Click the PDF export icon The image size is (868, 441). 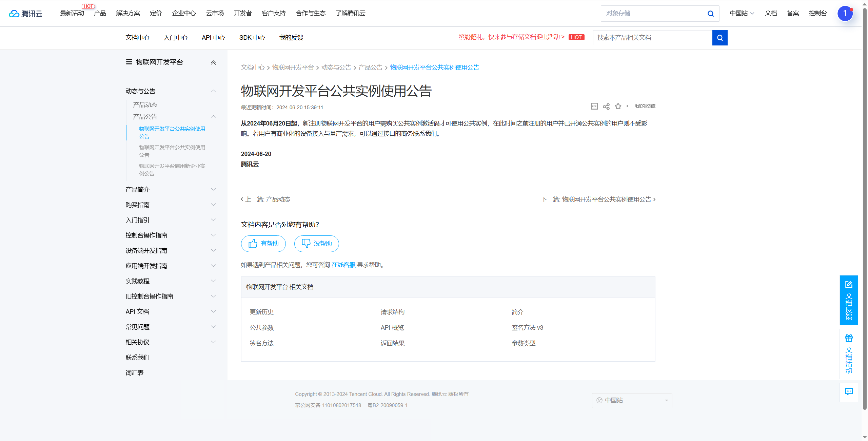click(594, 107)
